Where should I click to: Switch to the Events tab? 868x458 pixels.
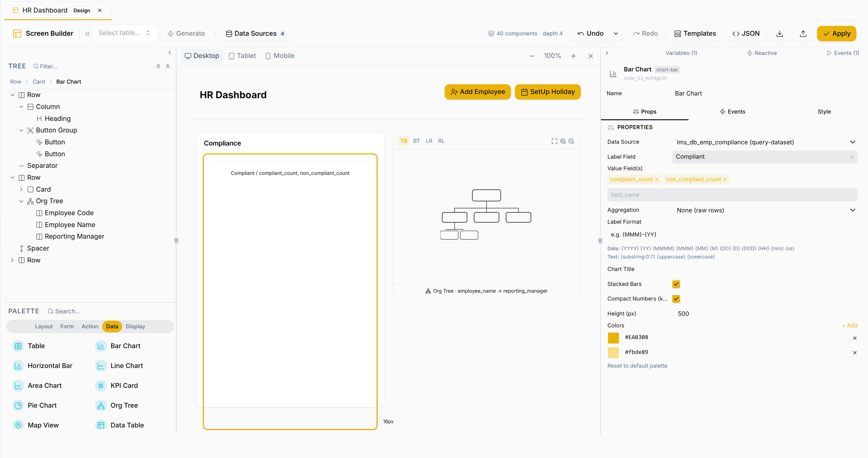click(x=732, y=112)
